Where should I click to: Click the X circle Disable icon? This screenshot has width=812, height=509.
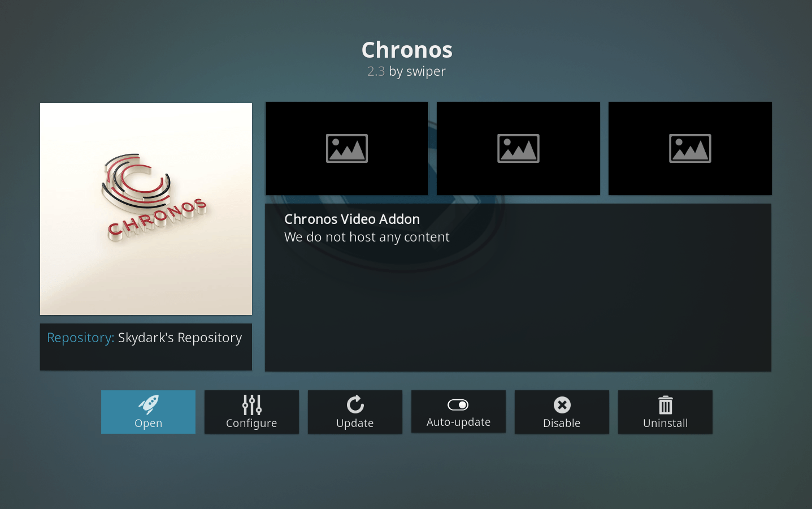(x=562, y=405)
